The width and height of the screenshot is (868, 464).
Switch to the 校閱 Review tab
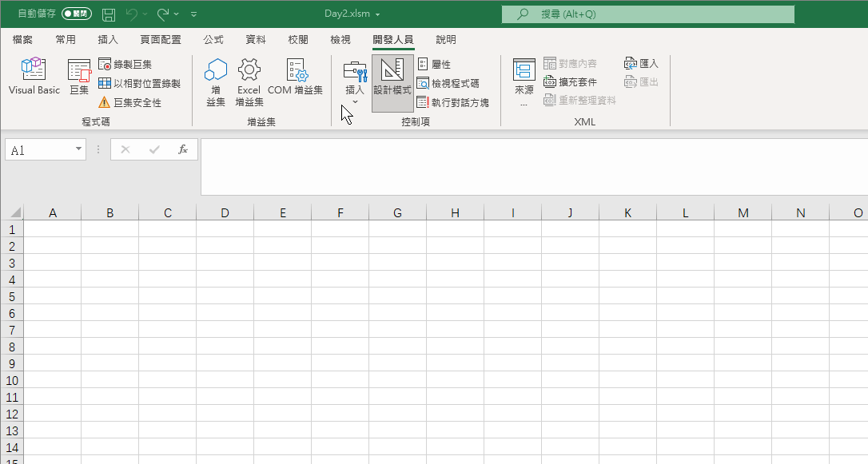[x=298, y=40]
